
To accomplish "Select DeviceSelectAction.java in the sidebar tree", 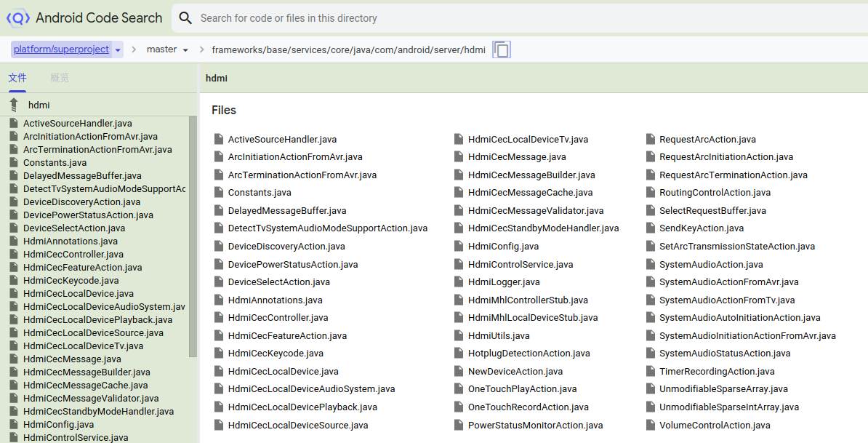I will click(73, 228).
